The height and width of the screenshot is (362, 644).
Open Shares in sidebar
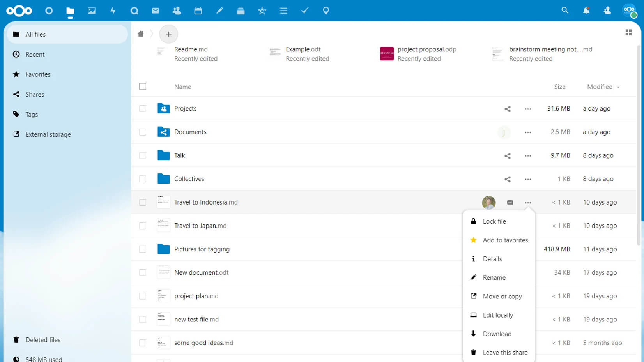(67, 94)
